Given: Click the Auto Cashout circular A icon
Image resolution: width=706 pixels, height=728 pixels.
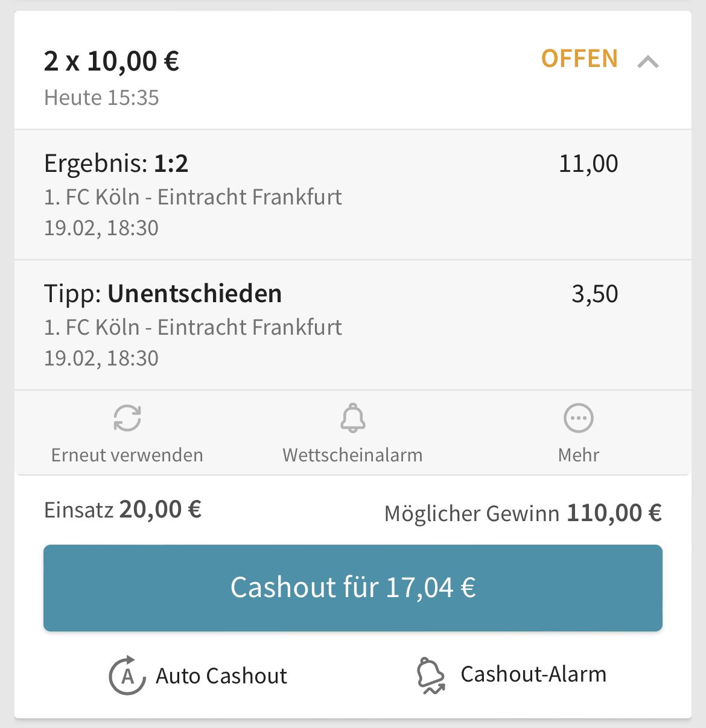Looking at the screenshot, I should click(x=127, y=676).
